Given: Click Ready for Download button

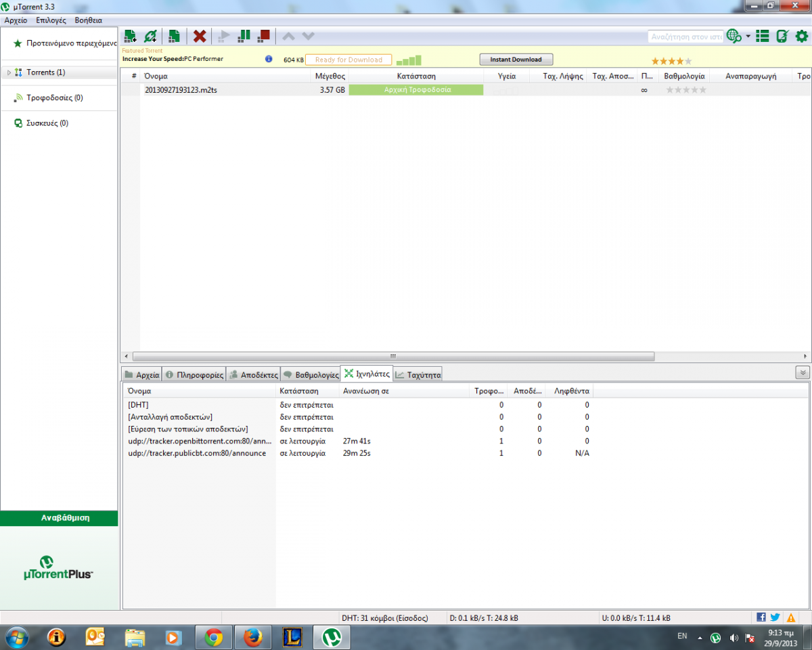Looking at the screenshot, I should [x=348, y=60].
